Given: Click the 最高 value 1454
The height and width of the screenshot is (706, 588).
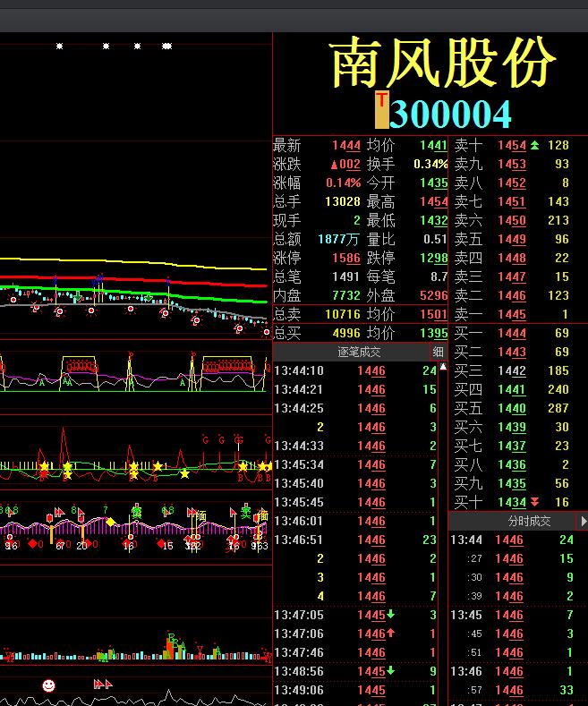Looking at the screenshot, I should click(x=433, y=201).
